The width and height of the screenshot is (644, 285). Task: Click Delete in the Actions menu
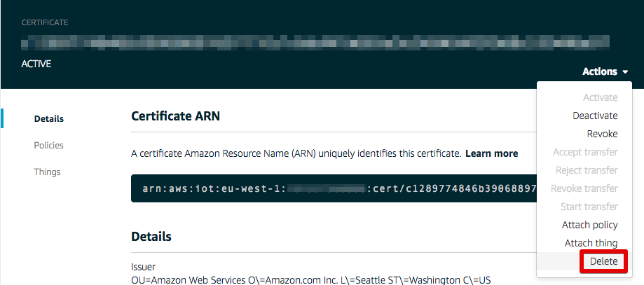point(603,261)
